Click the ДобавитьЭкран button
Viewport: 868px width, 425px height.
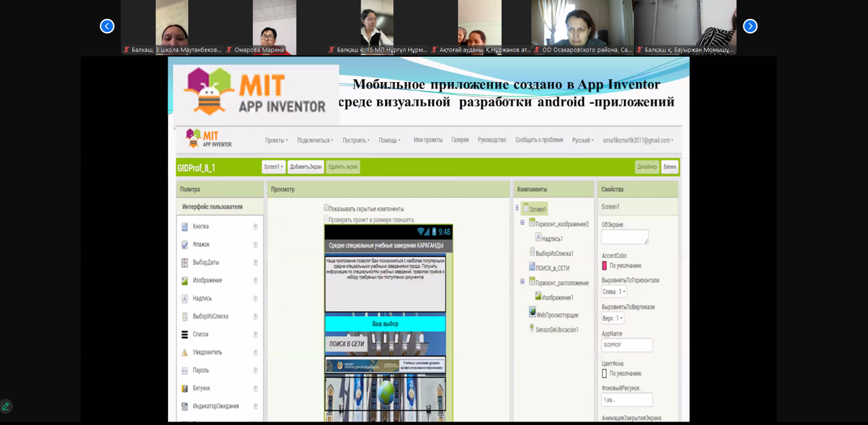pyautogui.click(x=305, y=167)
